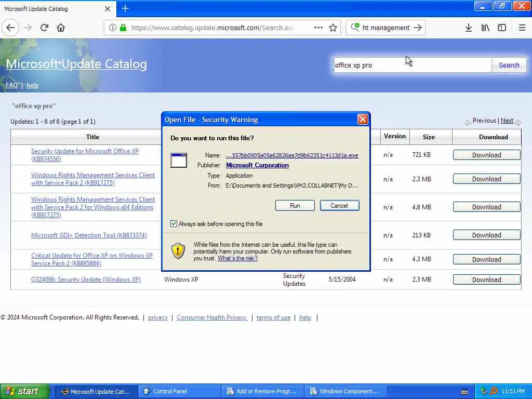Switch to the Microsoft Update Catalog tab
Viewport: 532px width, 399px height.
(58, 9)
